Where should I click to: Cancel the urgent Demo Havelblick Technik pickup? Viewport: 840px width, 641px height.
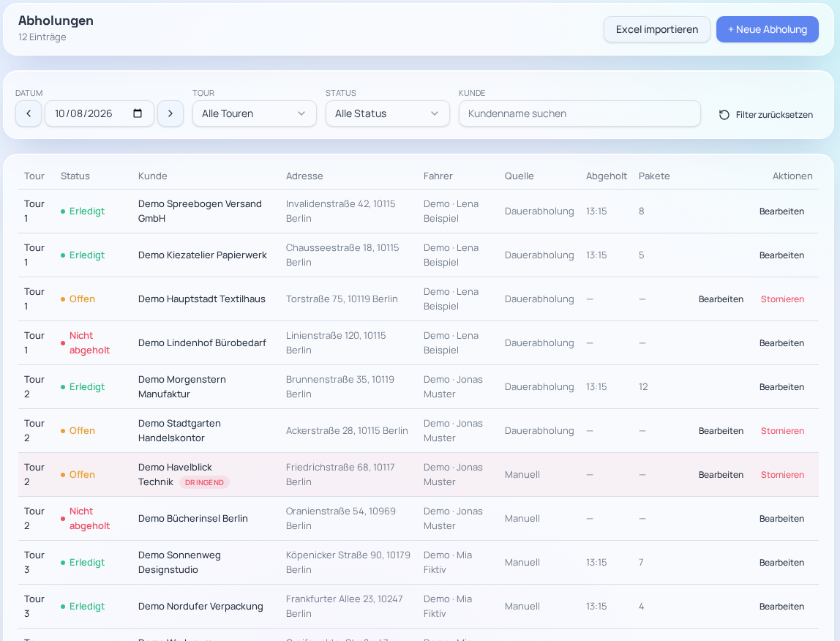tap(782, 475)
